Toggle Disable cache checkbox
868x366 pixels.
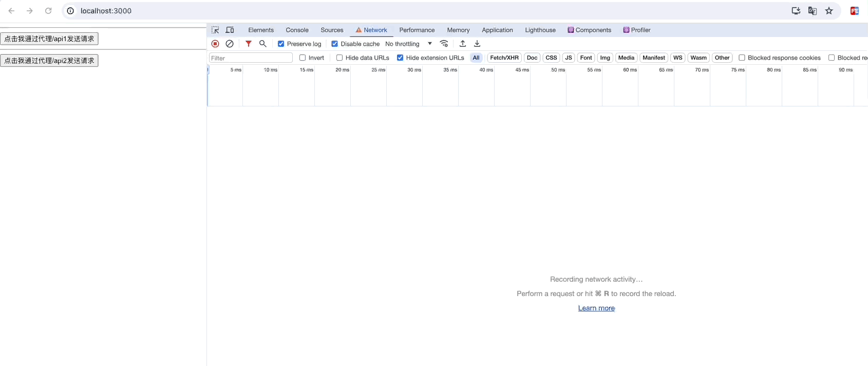(334, 44)
